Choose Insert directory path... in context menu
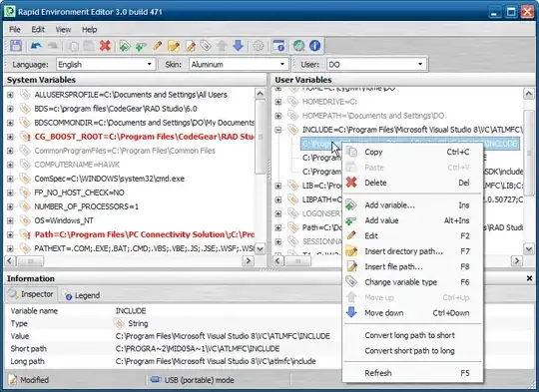 [x=412, y=251]
